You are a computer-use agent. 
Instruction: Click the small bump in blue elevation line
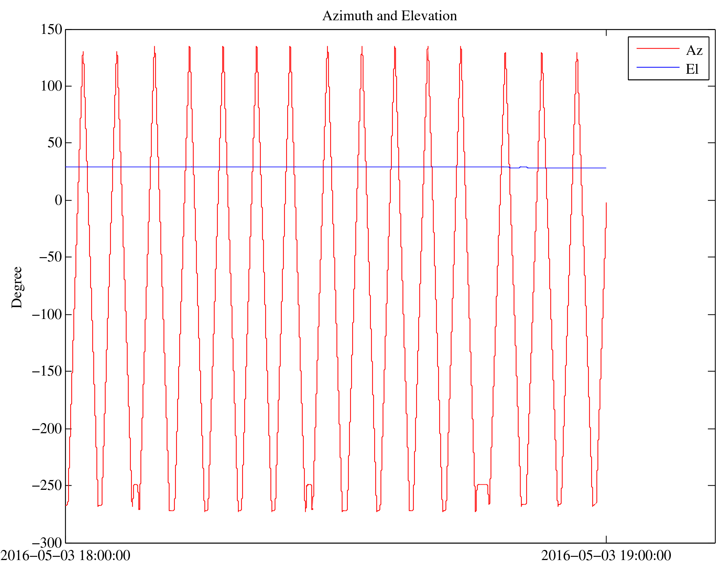click(x=523, y=167)
